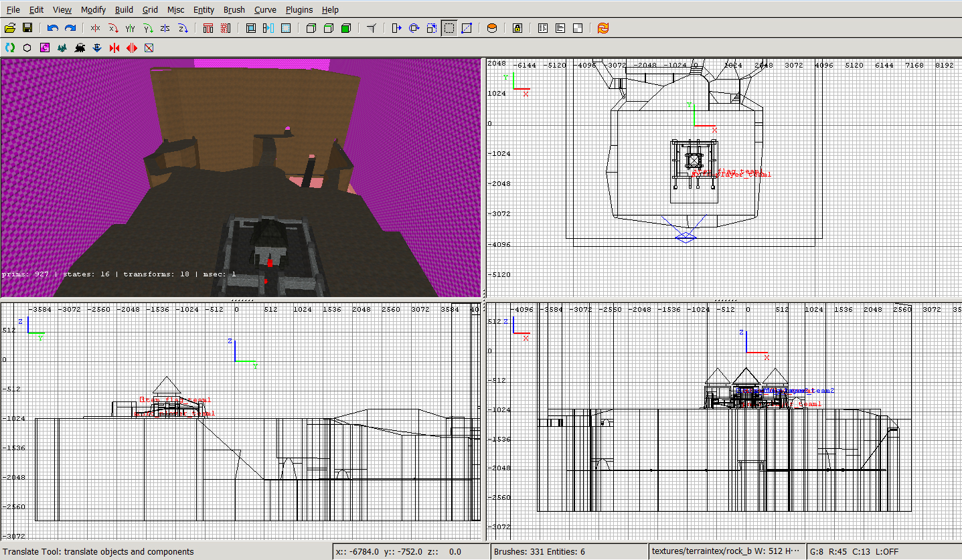
Task: Flip selection along the X axis
Action: point(95,28)
